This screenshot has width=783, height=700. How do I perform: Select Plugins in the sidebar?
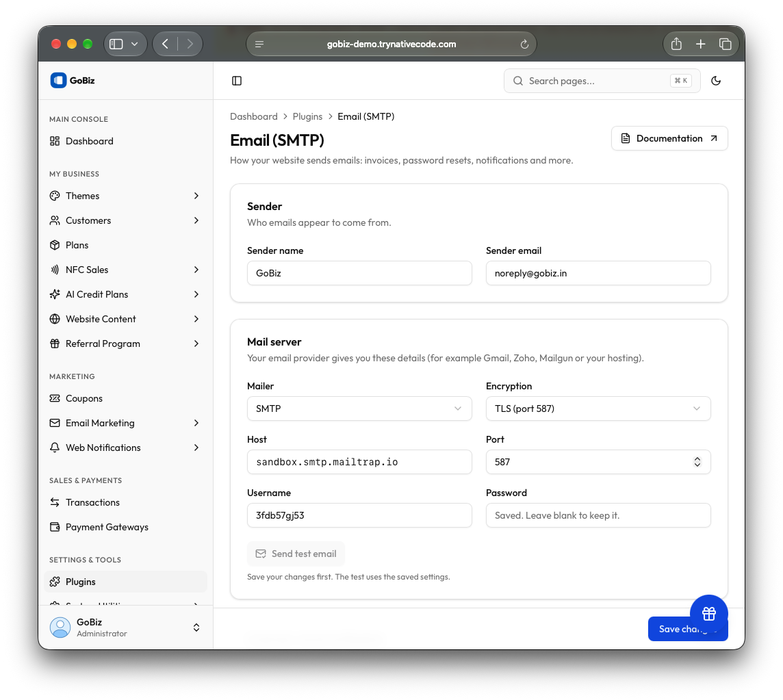coord(126,582)
